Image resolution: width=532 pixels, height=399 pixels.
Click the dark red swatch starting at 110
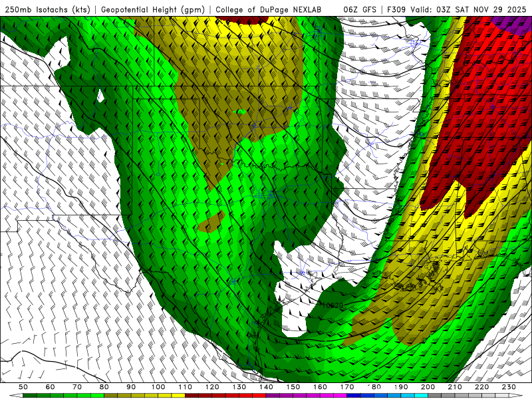coord(192,396)
